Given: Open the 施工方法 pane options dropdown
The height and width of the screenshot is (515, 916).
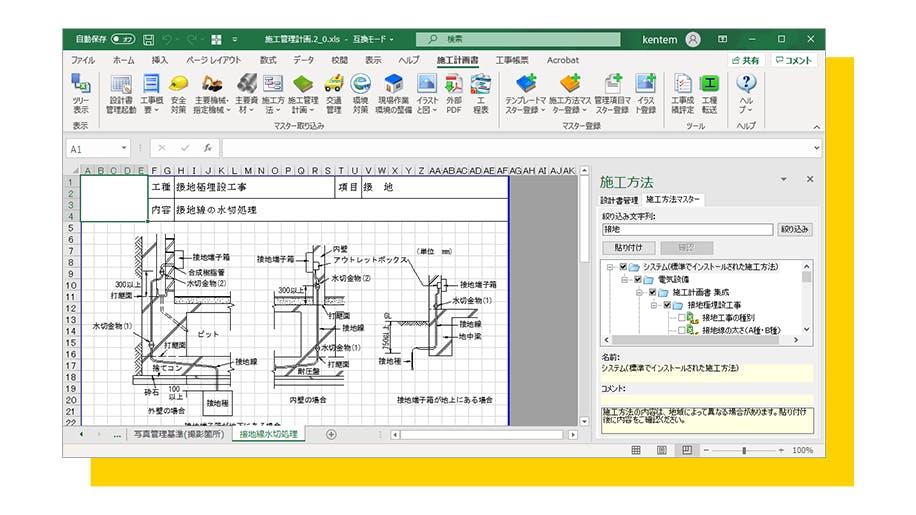Looking at the screenshot, I should [783, 179].
